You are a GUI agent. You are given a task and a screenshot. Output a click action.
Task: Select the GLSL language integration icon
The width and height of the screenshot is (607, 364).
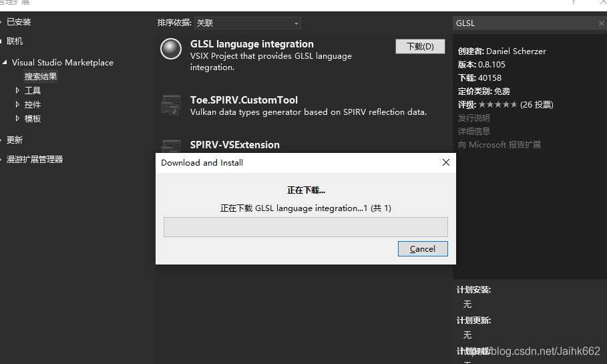pyautogui.click(x=171, y=49)
